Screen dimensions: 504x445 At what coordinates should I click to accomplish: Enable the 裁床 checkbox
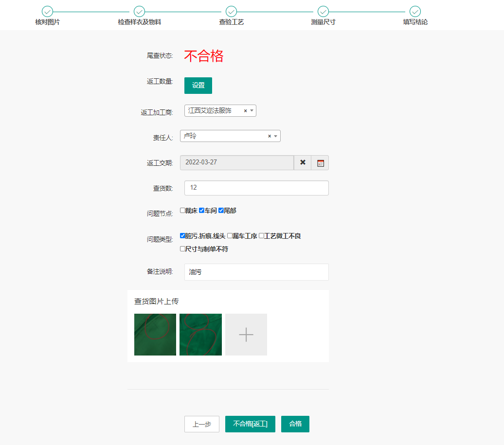(x=183, y=210)
